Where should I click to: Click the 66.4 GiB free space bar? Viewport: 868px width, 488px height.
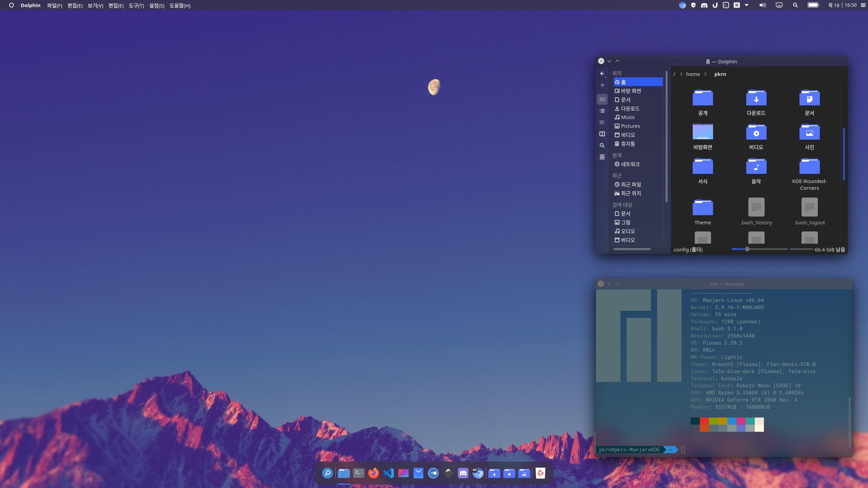(x=801, y=249)
